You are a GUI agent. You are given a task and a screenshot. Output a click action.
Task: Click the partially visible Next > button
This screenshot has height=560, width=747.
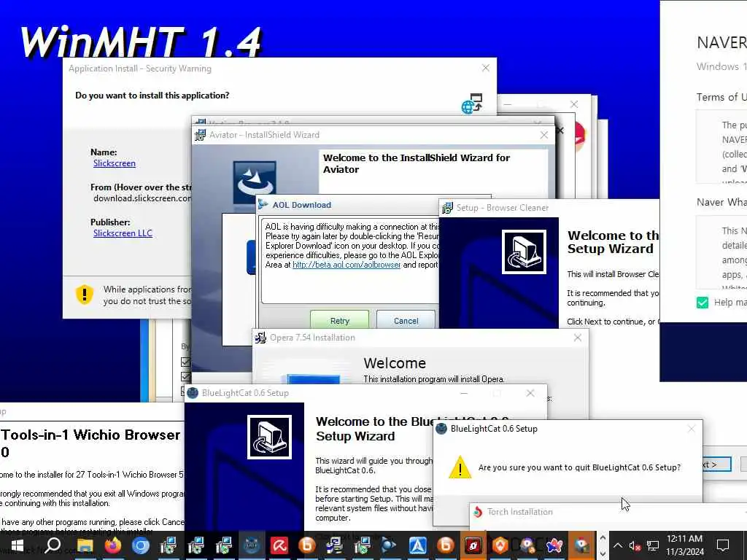coord(717,464)
